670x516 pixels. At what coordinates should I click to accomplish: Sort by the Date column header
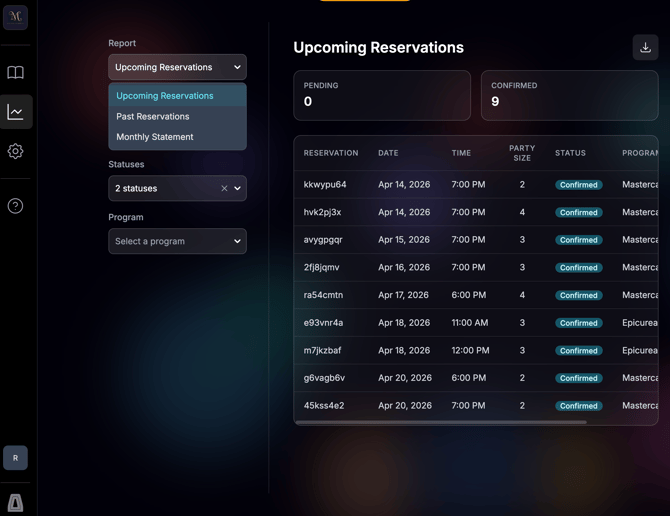[x=388, y=153]
